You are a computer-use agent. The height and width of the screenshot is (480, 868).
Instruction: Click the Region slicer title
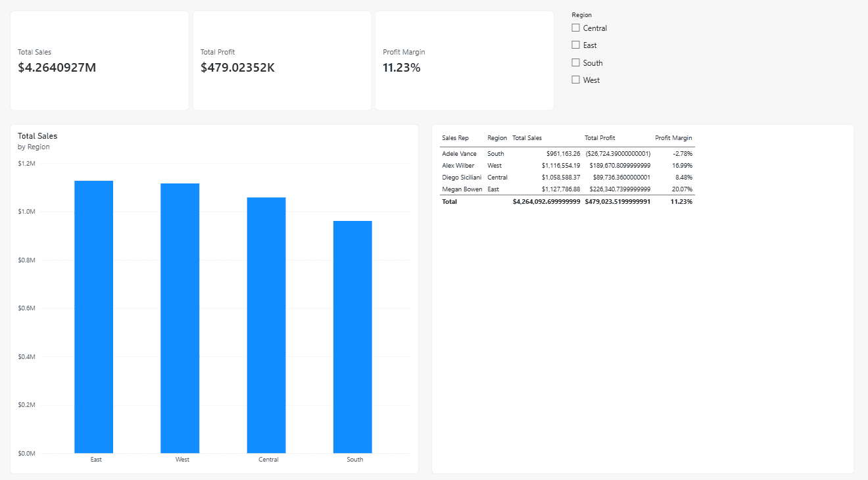tap(581, 14)
